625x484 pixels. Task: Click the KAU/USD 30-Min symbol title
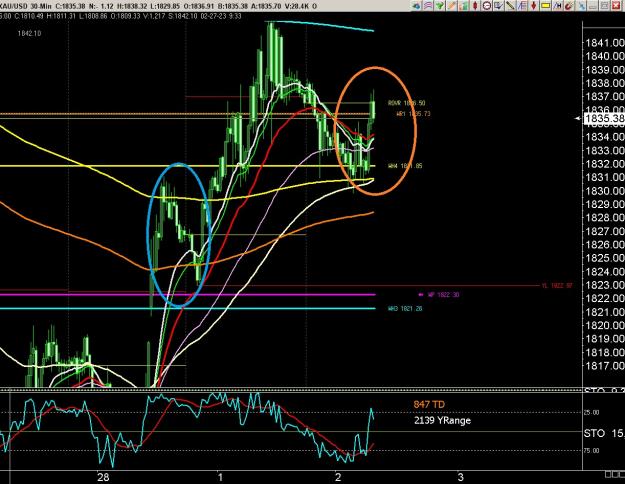25,6
